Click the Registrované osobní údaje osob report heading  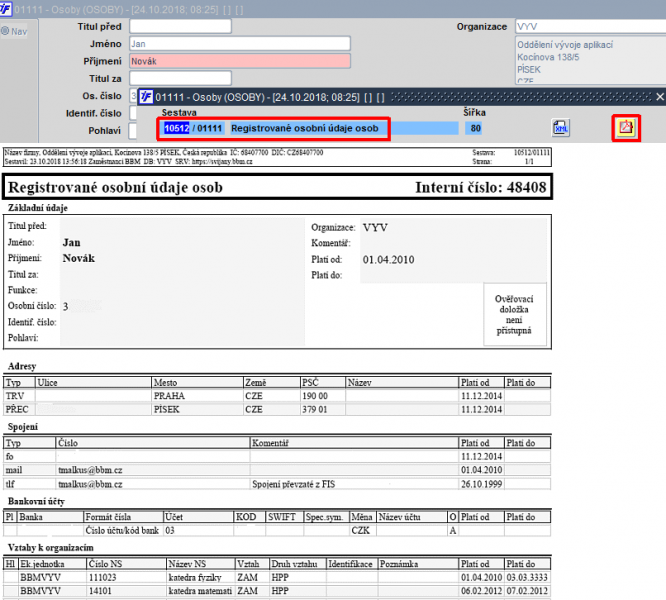pos(115,187)
